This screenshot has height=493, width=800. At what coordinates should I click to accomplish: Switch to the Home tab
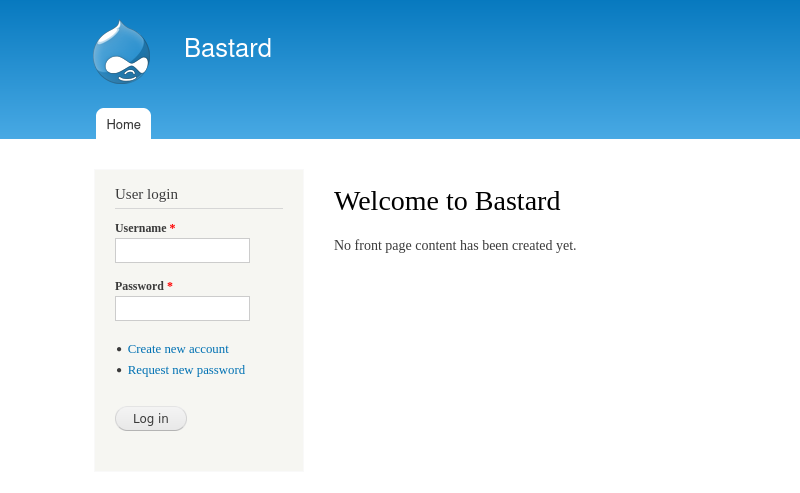tap(123, 125)
